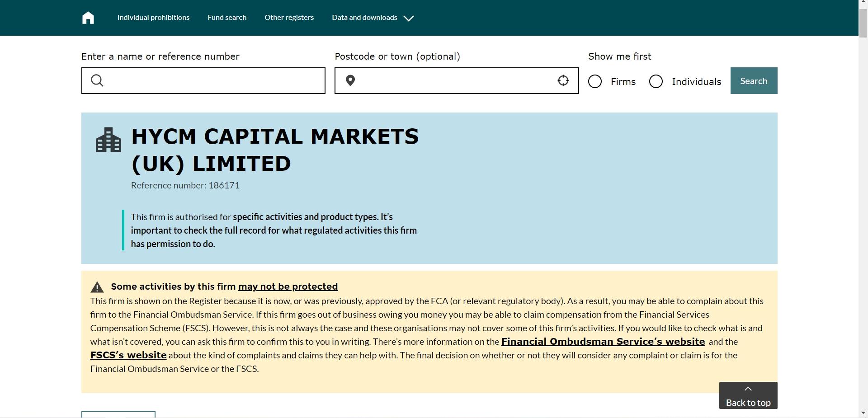
Task: Click the reference number 186171 text
Action: coord(185,185)
